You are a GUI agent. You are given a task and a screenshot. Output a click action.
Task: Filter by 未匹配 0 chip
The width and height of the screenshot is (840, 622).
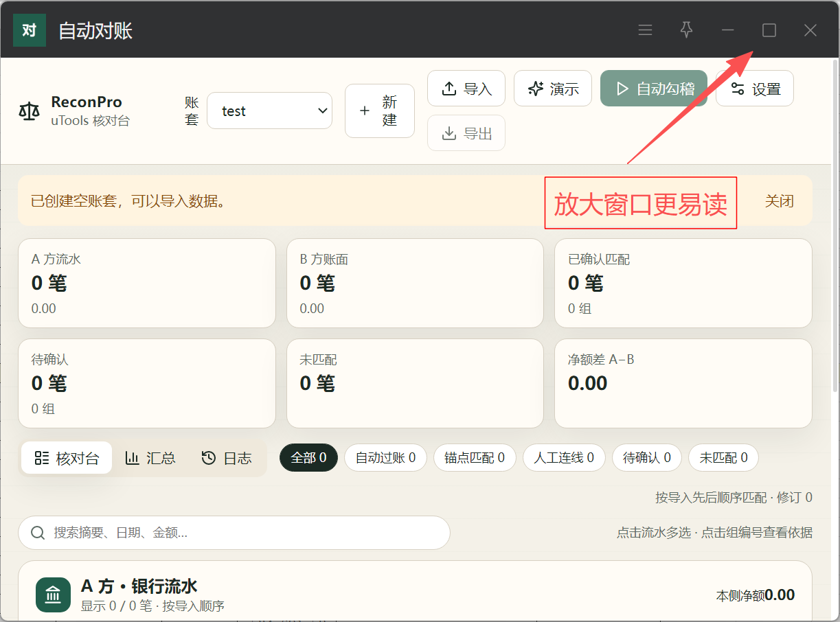point(723,458)
